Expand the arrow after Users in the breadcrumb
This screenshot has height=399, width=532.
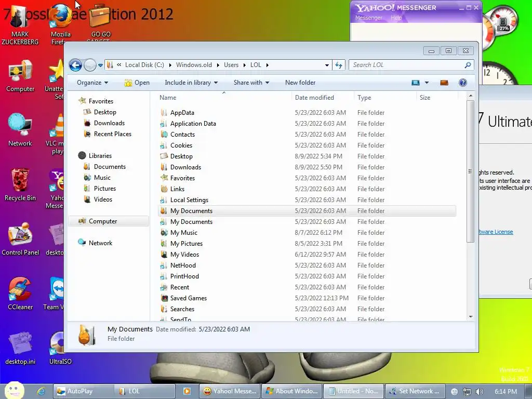coord(244,65)
